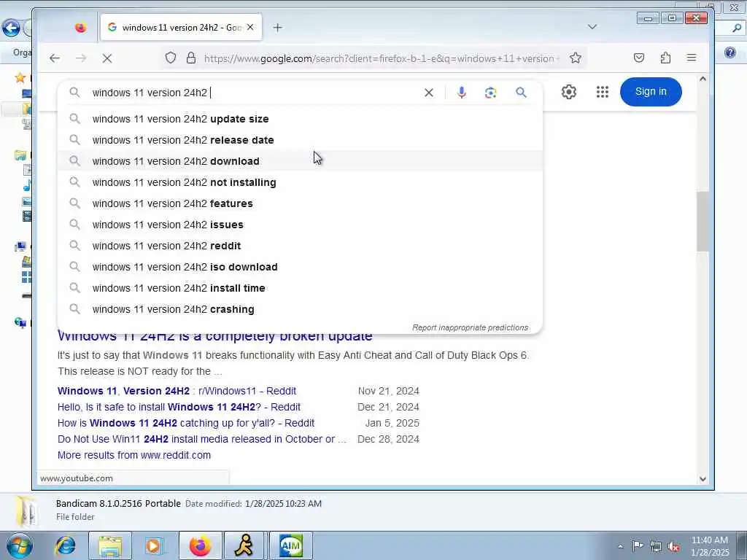Click More results from www.reddit.com

point(134,455)
